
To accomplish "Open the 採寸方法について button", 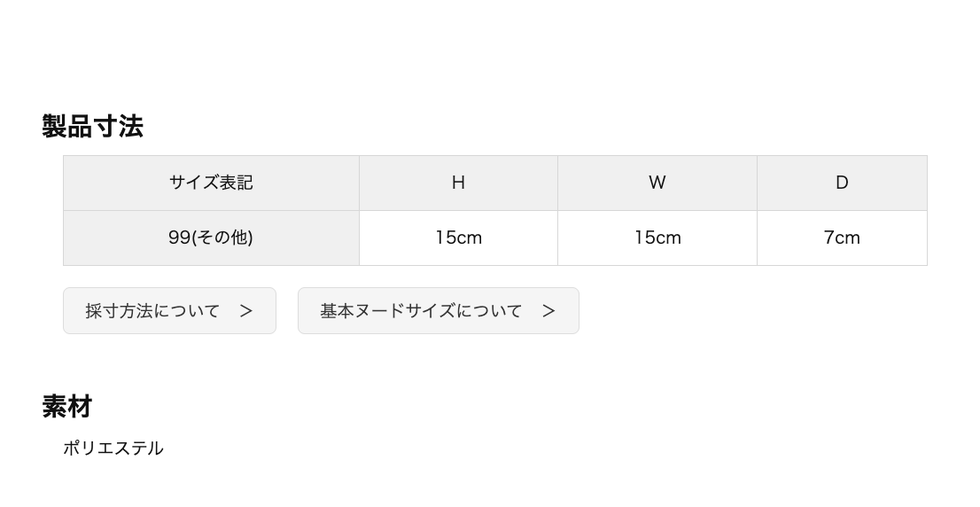I will (169, 311).
